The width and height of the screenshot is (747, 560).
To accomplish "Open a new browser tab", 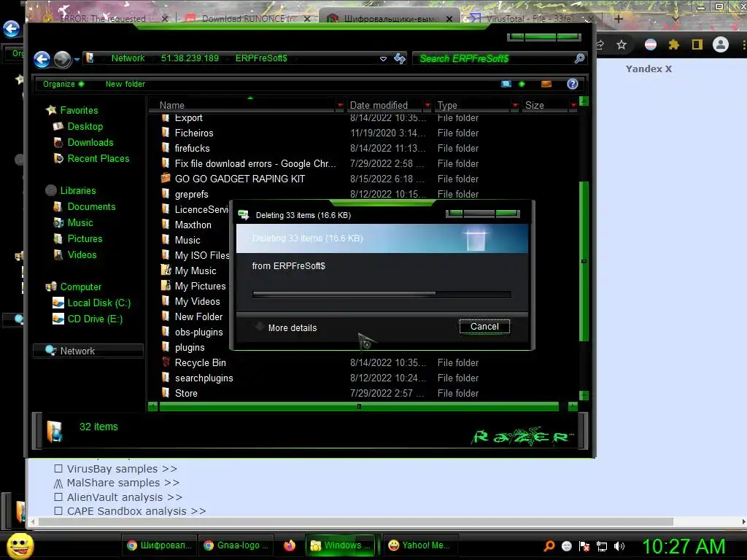I will 619,19.
